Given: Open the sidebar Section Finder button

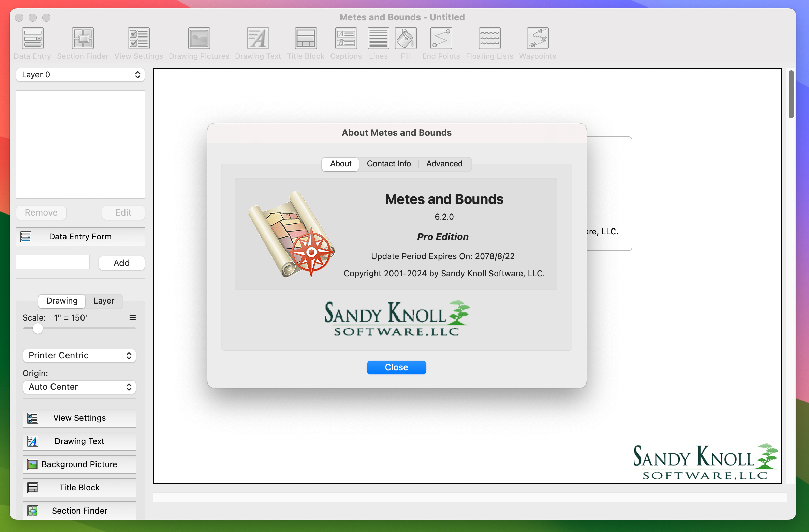Looking at the screenshot, I should point(79,511).
